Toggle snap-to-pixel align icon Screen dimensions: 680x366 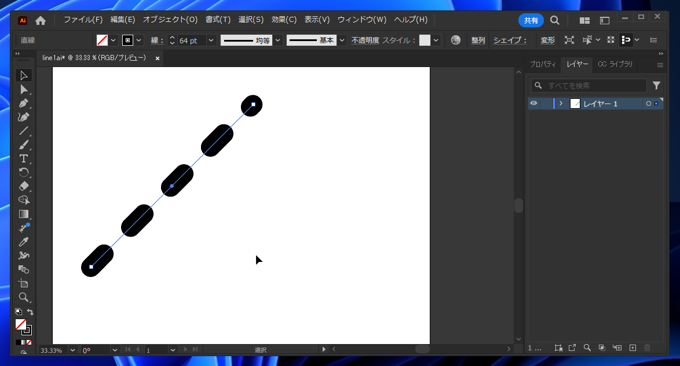(x=626, y=40)
